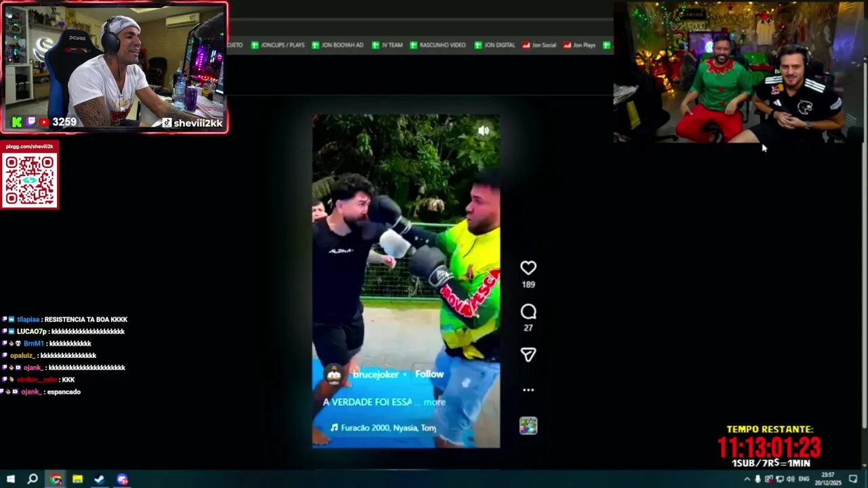Click the red YouTube icon on webcam overlay

(44, 122)
